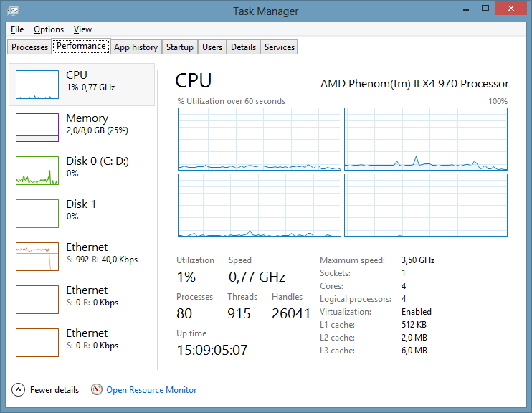The height and width of the screenshot is (413, 532).
Task: Select the Memory usage graph thumbnail
Action: pyautogui.click(x=37, y=128)
